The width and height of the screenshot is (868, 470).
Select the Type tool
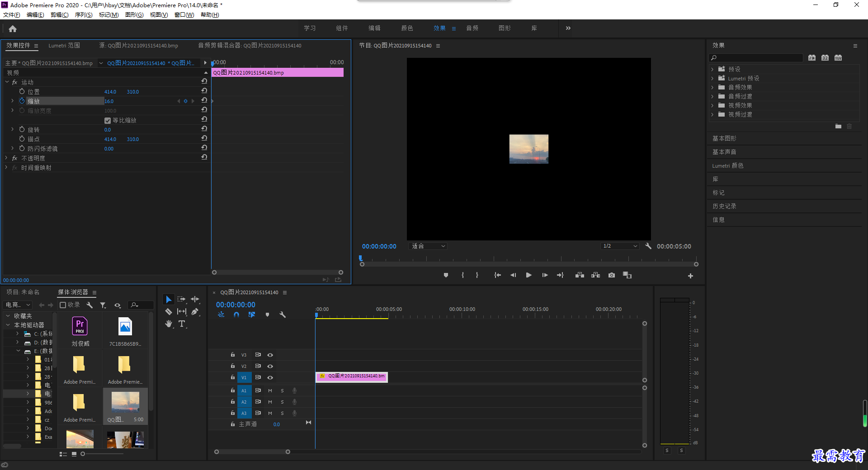coord(182,324)
